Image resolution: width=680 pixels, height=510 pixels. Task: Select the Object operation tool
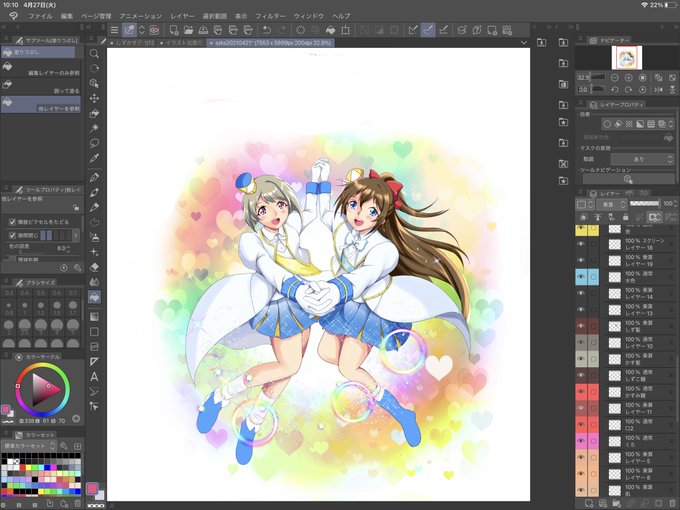(x=94, y=83)
